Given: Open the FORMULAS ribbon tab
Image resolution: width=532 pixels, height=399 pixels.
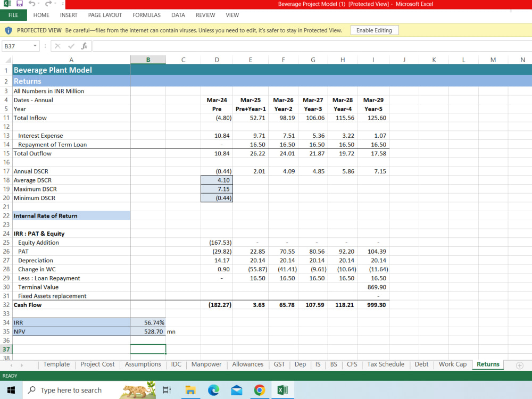Looking at the screenshot, I should [147, 15].
